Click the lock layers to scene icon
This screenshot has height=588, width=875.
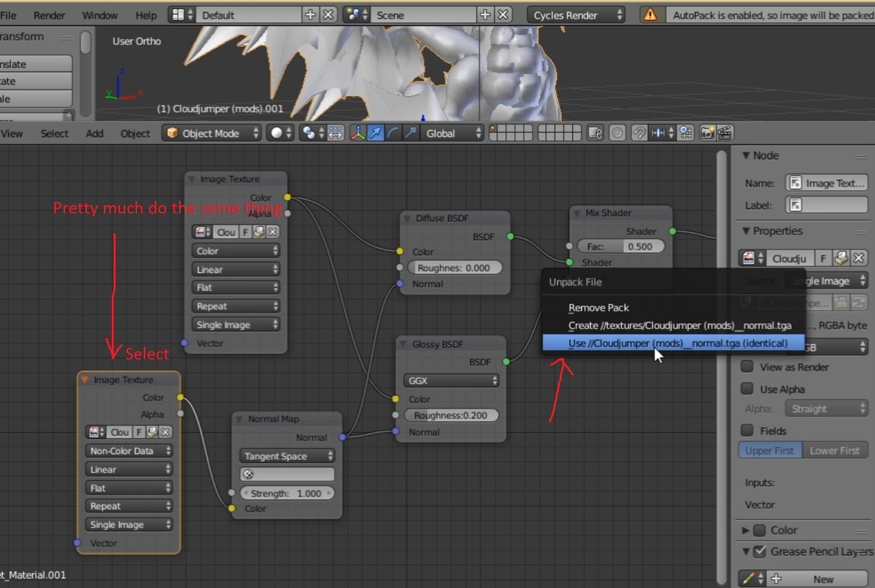pos(596,133)
